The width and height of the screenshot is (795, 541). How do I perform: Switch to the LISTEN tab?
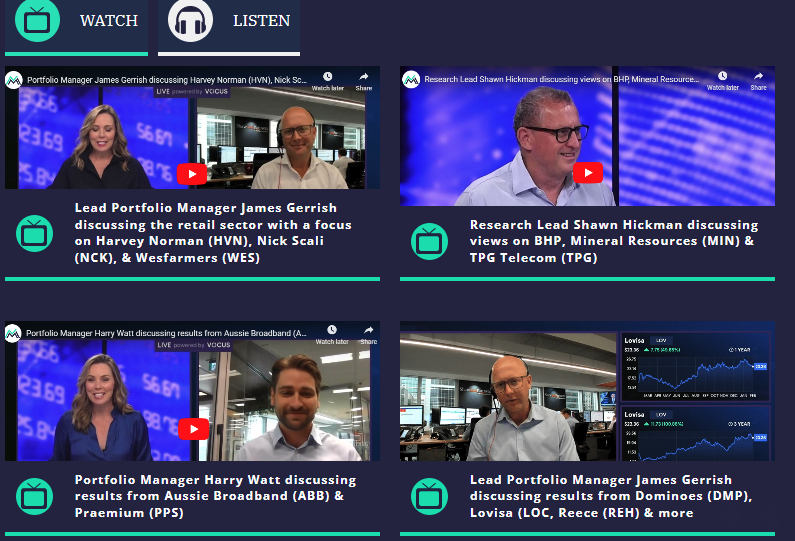coord(229,22)
